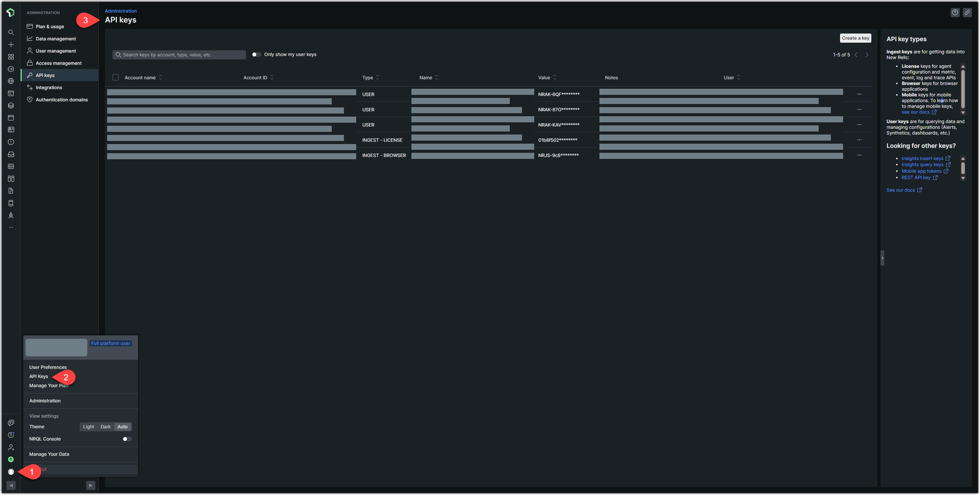Select Dark theme option
This screenshot has height=495, width=980.
tap(106, 427)
